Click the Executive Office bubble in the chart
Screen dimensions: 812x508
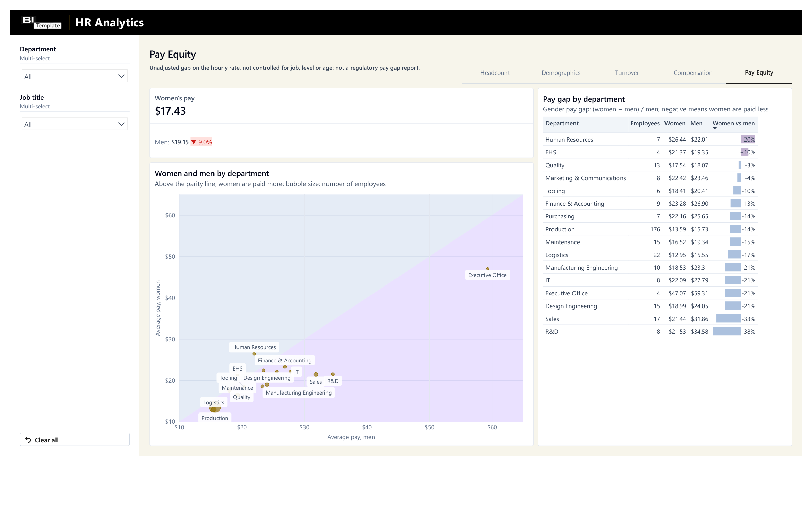click(x=487, y=268)
